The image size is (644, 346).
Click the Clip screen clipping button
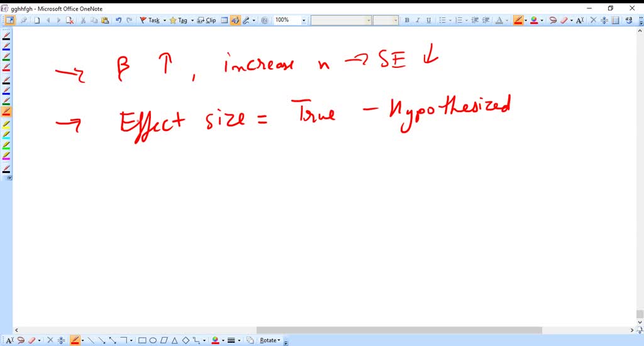[x=206, y=20]
